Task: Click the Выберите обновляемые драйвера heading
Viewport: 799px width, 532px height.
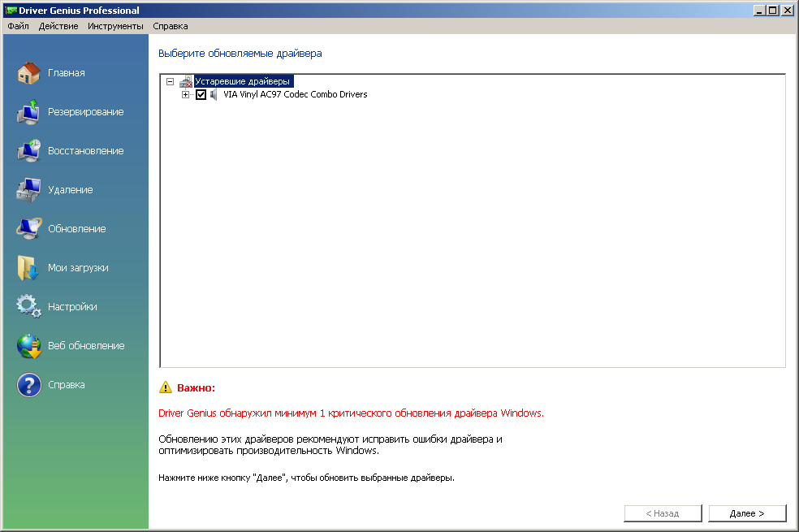Action: pos(240,53)
